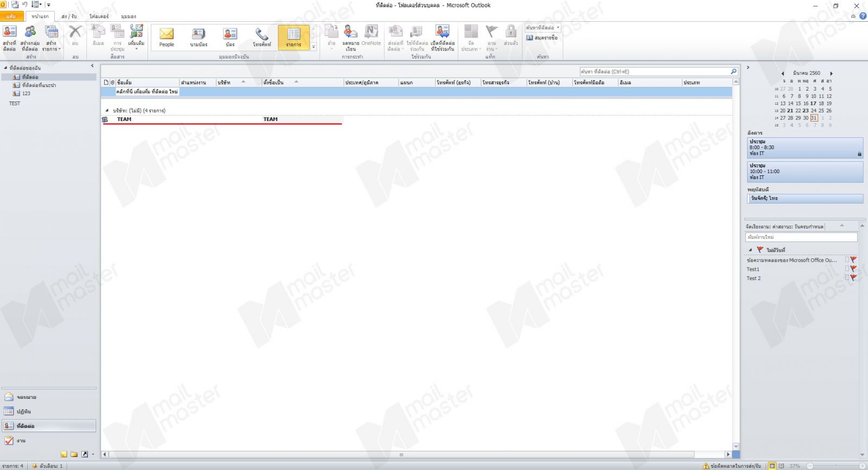The height and width of the screenshot is (470, 868).
Task: Open the จดหมาย (Mail) navigation module
Action: tap(49, 397)
